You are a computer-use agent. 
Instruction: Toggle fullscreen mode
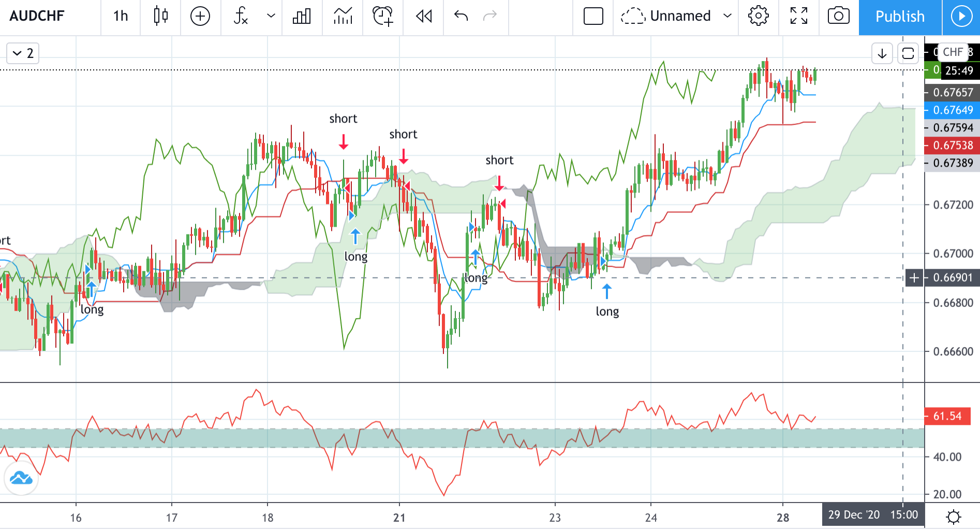pos(799,16)
